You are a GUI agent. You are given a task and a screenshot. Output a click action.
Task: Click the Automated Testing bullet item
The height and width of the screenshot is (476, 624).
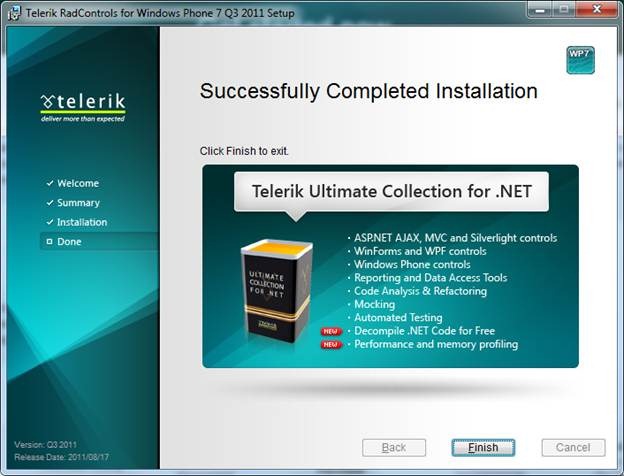(399, 317)
